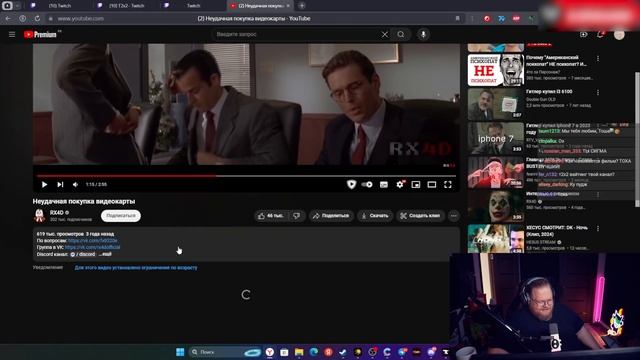The image size is (640, 360).
Task: Click the red ABP extension icon
Action: pyautogui.click(x=516, y=18)
